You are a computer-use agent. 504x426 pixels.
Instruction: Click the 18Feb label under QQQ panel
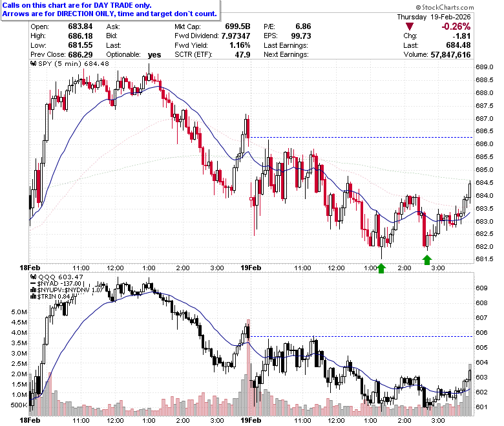click(x=30, y=420)
